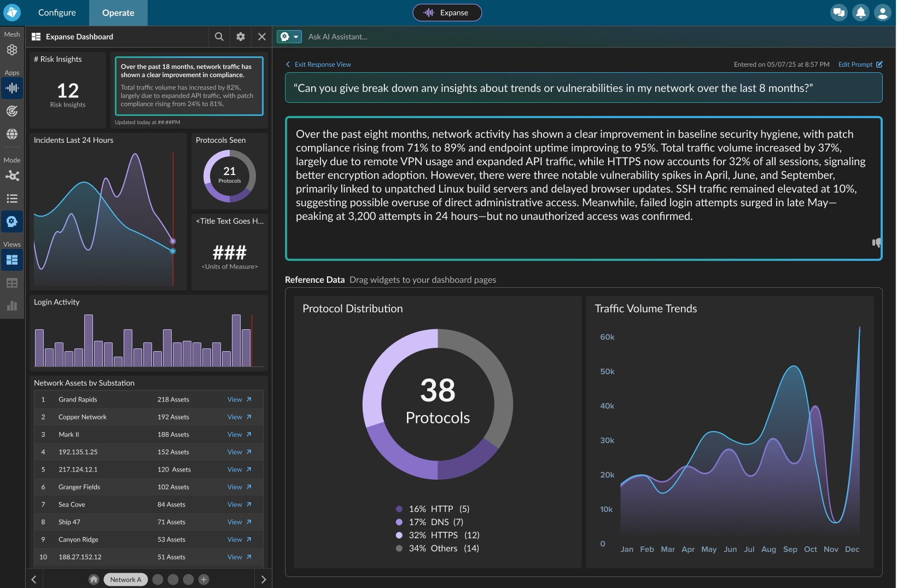This screenshot has width=897, height=588.
Task: Open the radar target app in sidebar
Action: coord(11,111)
